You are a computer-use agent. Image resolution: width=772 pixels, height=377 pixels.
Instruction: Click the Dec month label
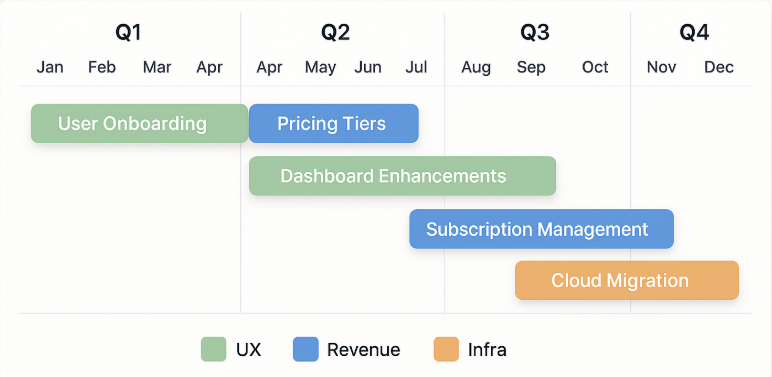point(719,67)
